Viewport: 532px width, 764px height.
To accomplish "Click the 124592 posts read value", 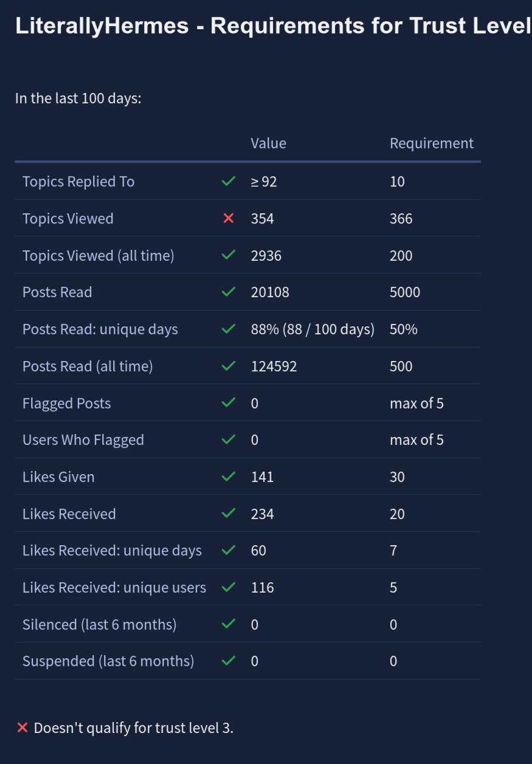I will 274,367.
